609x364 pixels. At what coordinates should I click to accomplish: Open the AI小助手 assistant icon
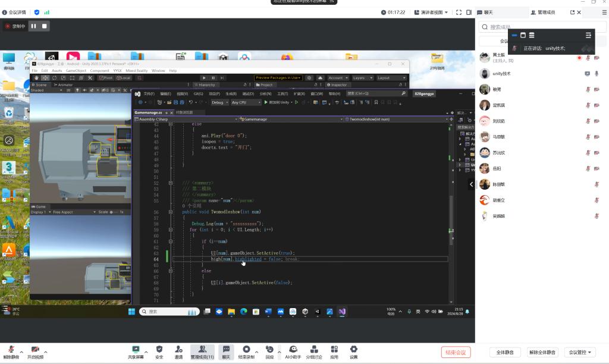(292, 349)
